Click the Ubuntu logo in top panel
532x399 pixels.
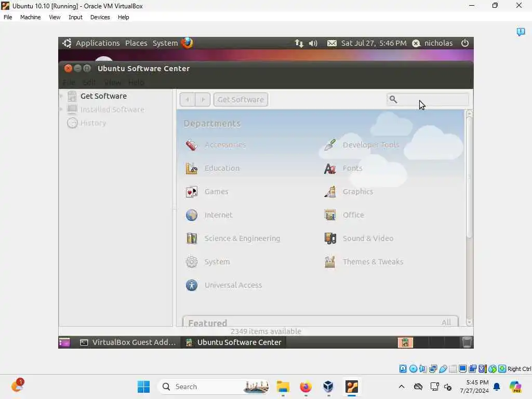click(x=67, y=43)
